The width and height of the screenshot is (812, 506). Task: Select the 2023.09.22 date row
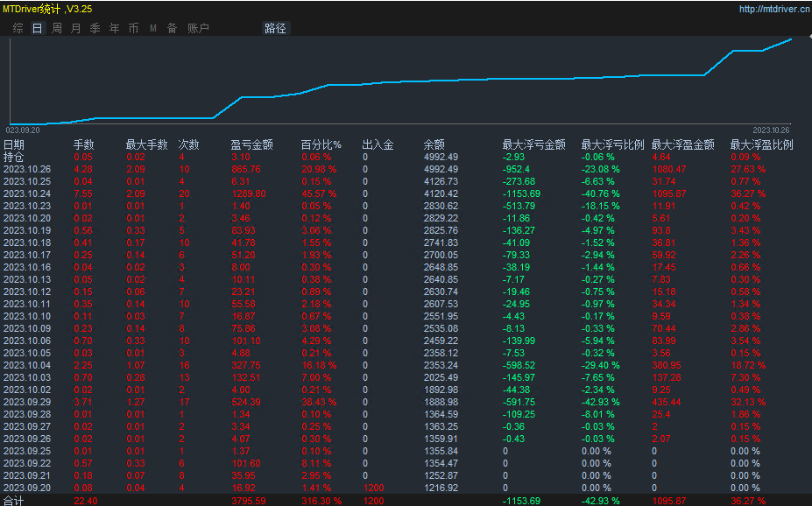coord(27,464)
